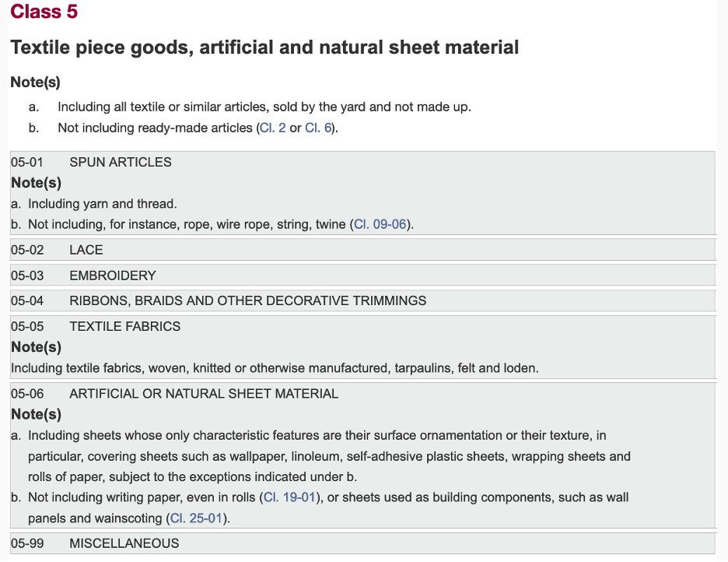Open the Cl. 2 link

pos(271,128)
